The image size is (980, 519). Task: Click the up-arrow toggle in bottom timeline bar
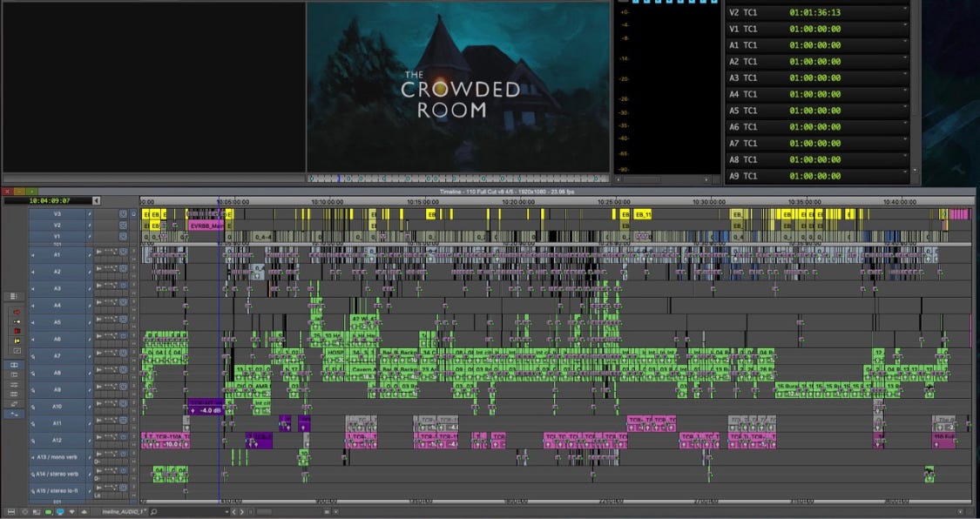click(84, 512)
